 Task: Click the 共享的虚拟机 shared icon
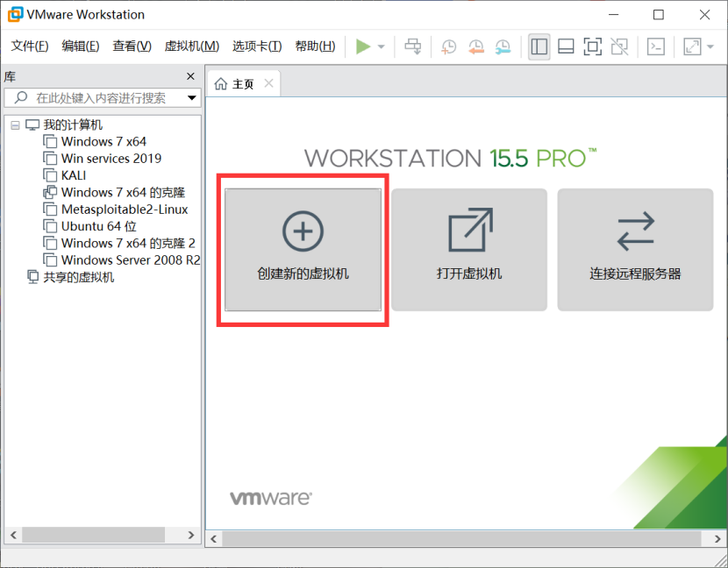33,277
